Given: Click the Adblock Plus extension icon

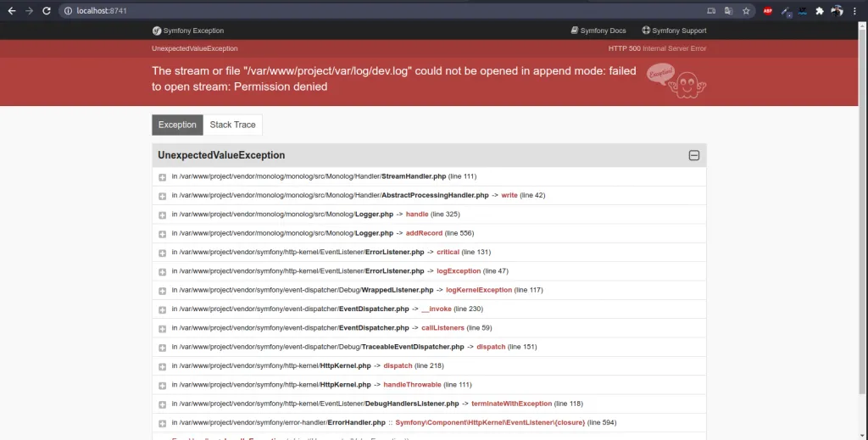Looking at the screenshot, I should tap(768, 11).
